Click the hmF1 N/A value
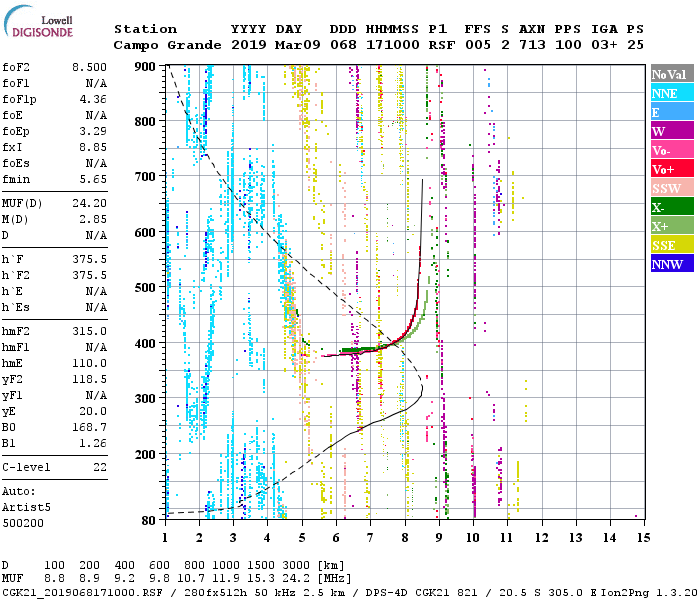 (x=96, y=347)
